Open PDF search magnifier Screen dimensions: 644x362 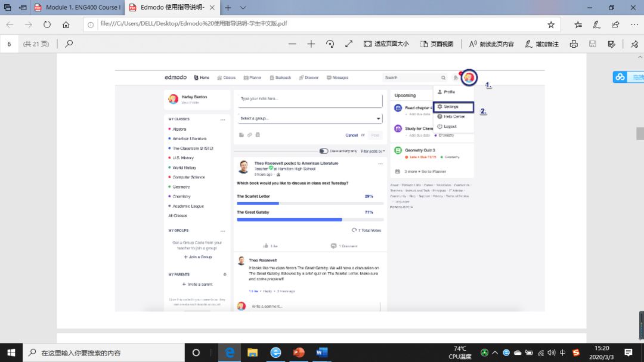[x=69, y=44]
